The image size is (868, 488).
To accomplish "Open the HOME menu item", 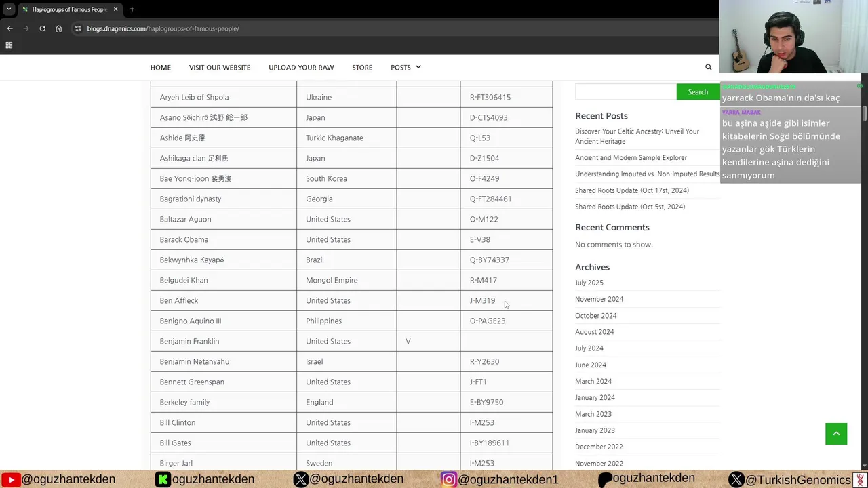I will 161,68.
